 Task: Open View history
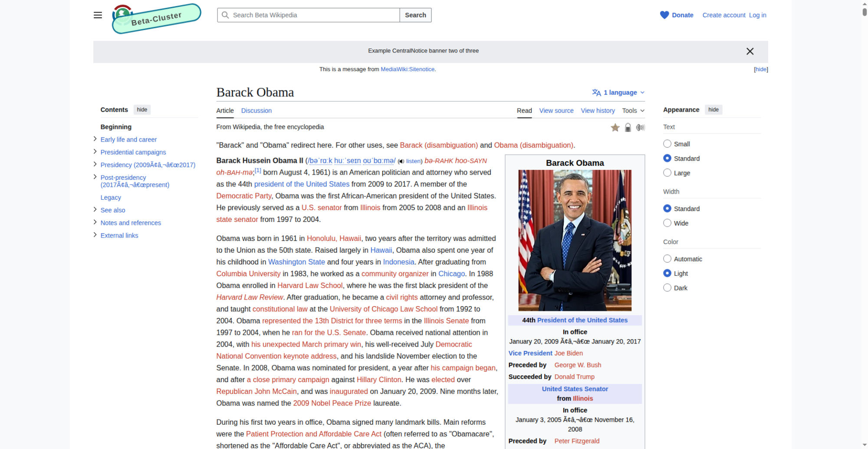point(598,111)
